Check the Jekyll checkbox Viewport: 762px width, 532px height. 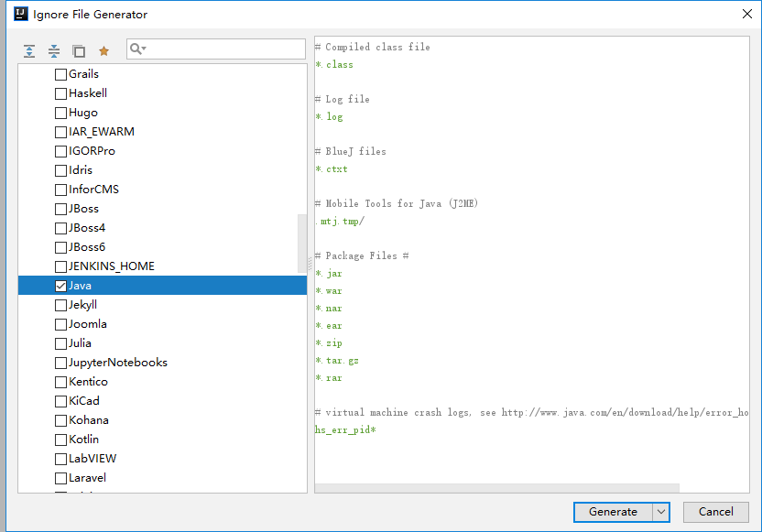(x=60, y=305)
